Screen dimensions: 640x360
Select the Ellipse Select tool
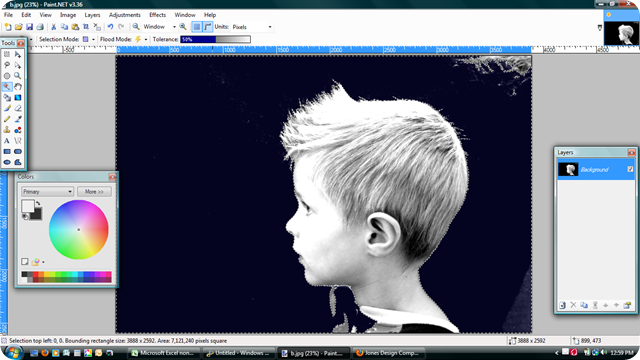(x=7, y=76)
